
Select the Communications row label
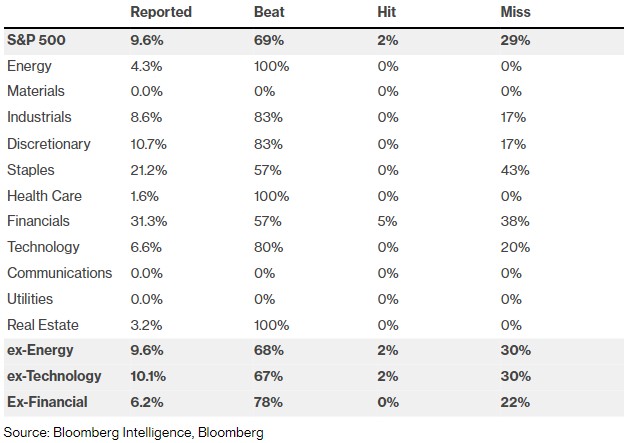click(59, 273)
